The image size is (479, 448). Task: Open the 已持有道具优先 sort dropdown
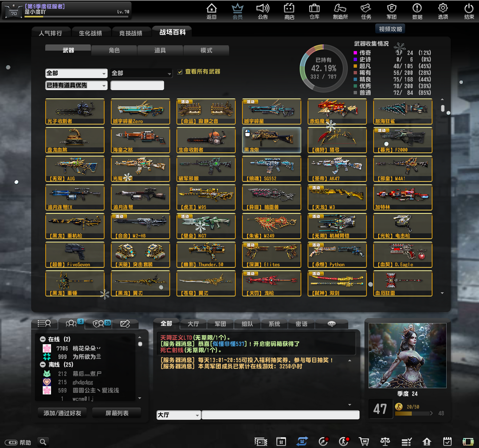pyautogui.click(x=76, y=85)
